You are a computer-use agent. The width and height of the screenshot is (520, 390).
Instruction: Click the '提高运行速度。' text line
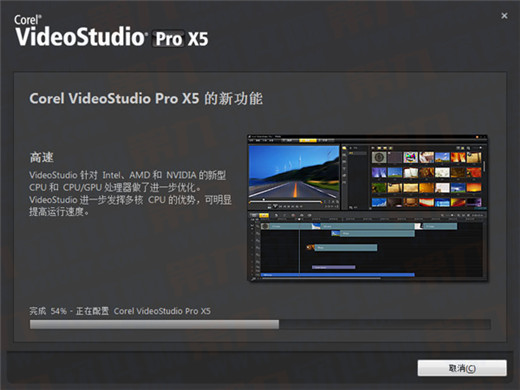[59, 212]
